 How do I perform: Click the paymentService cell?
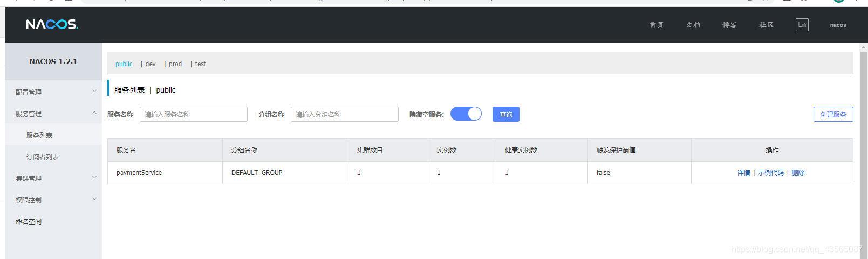(x=165, y=173)
